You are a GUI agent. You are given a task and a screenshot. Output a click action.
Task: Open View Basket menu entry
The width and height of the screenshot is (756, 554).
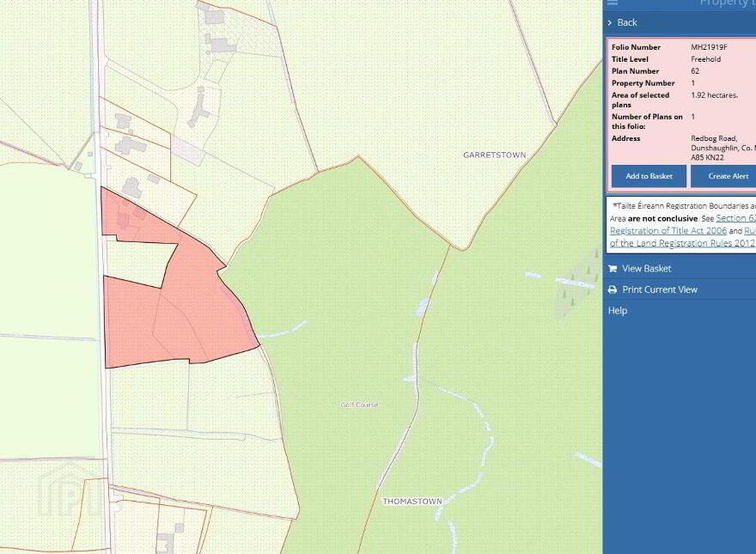647,269
